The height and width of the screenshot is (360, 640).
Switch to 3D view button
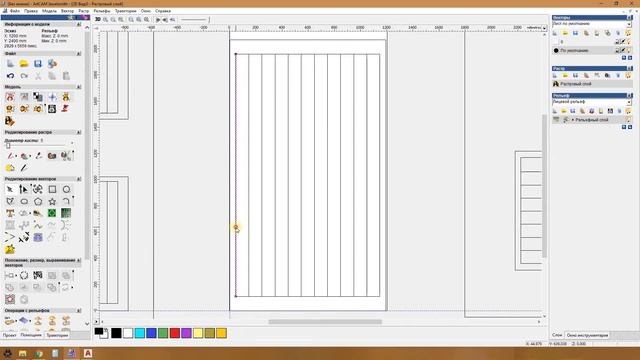click(x=98, y=19)
